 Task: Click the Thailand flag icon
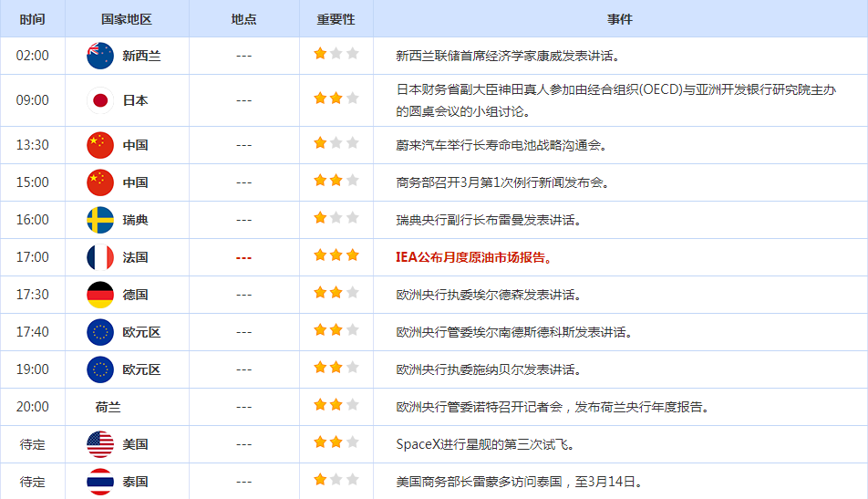click(x=100, y=482)
